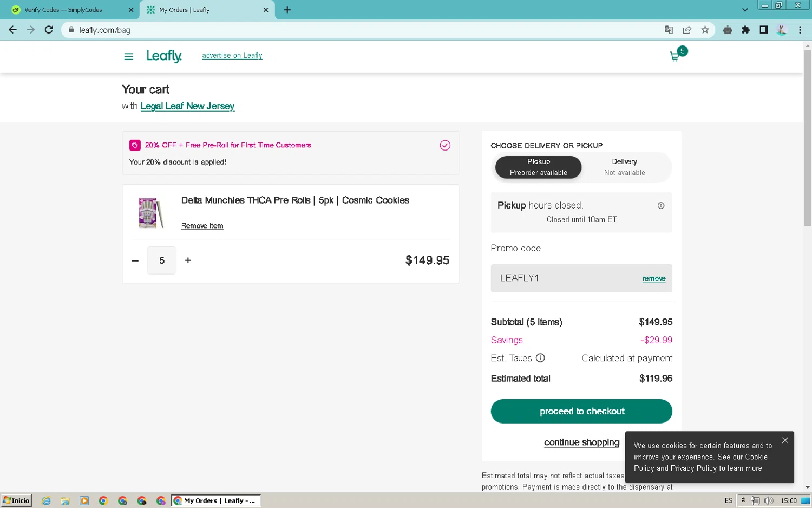Screen dimensions: 812x508
Task: Toggle the browser side panel
Action: pos(763,30)
